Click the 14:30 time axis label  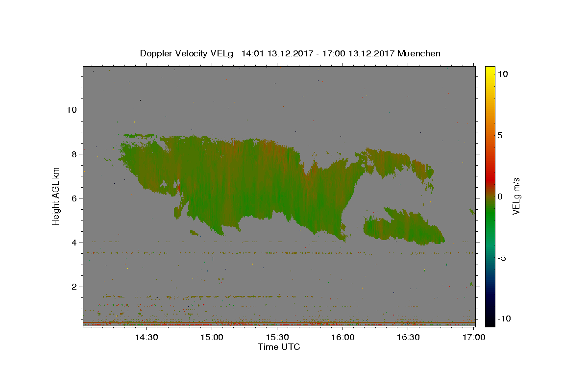coord(146,337)
